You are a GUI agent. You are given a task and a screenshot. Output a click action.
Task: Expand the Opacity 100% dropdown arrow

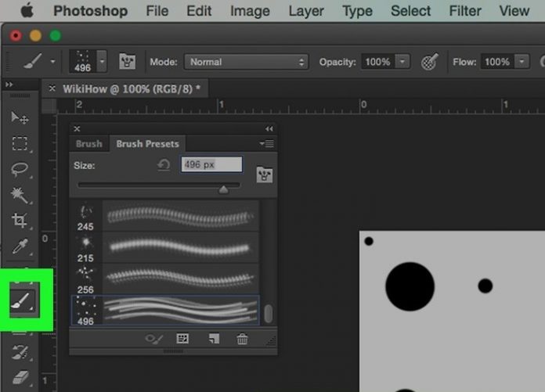point(402,62)
